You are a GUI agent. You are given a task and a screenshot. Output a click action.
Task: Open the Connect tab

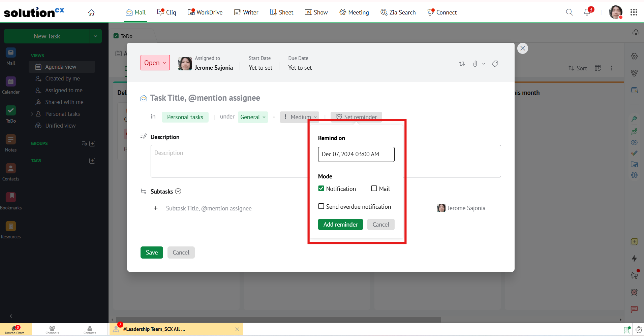pyautogui.click(x=442, y=12)
